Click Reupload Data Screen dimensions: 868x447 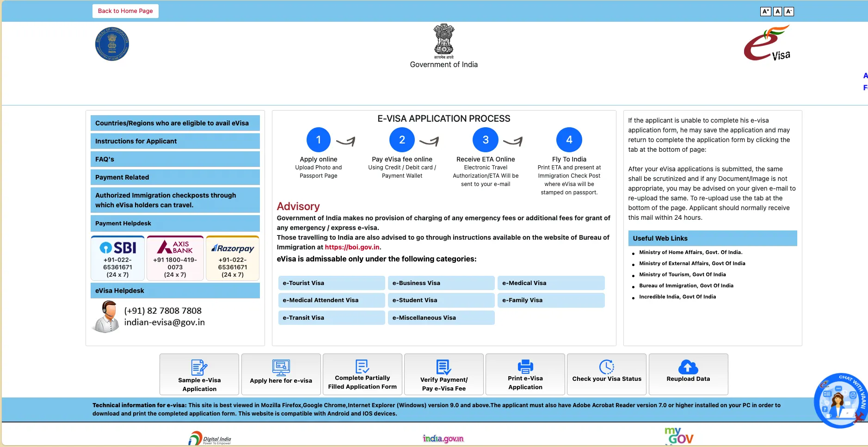pyautogui.click(x=688, y=374)
